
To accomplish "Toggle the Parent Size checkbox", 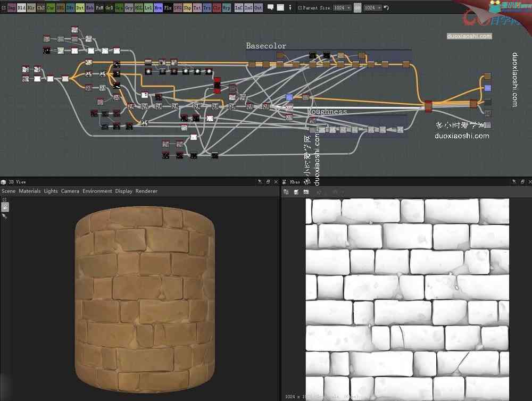I will click(300, 7).
